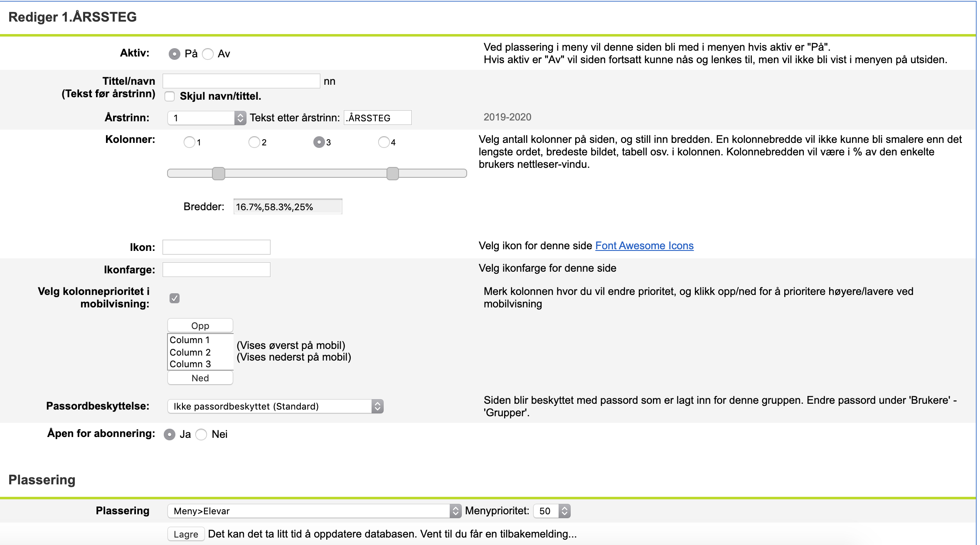Tick the 'Skjul navn/tittel' checkbox
The image size is (980, 545).
[170, 96]
